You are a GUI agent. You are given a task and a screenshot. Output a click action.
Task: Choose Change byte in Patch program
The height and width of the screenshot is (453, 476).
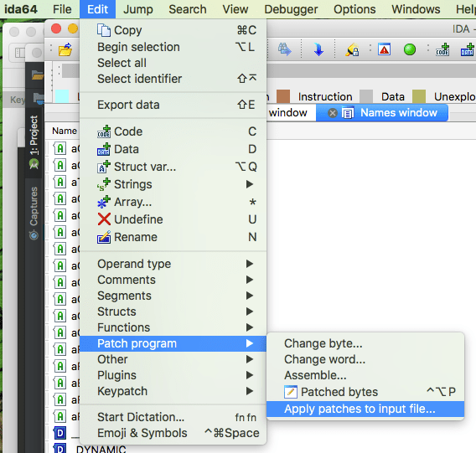tap(365, 343)
